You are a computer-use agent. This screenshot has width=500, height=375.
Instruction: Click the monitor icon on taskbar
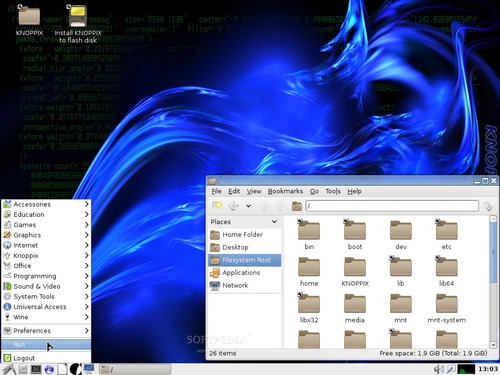[x=89, y=369]
